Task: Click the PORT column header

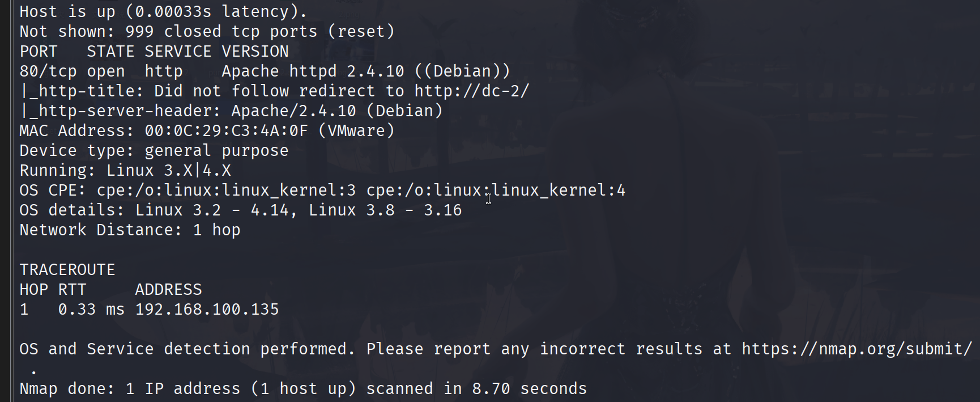Action: [x=39, y=51]
